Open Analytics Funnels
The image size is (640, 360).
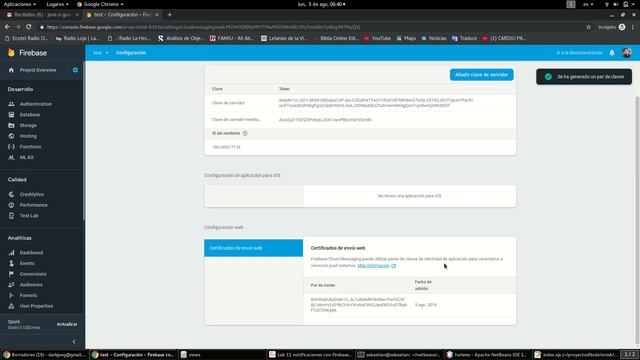[28, 295]
